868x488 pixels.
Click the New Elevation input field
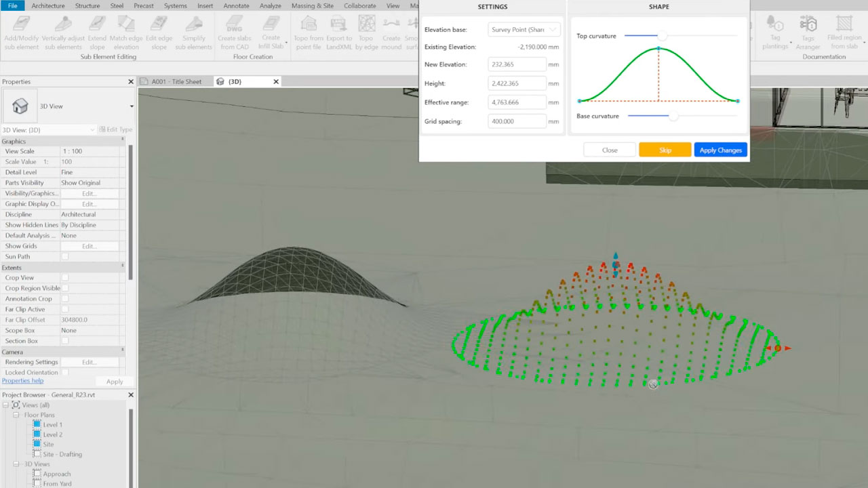pos(517,64)
